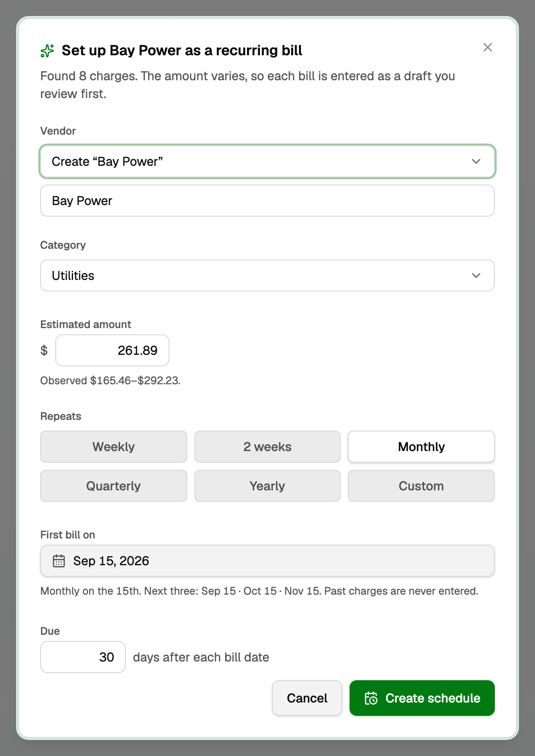Screen dimensions: 535x756
Task: Click the calendar icon in date field
Action: [x=59, y=561]
